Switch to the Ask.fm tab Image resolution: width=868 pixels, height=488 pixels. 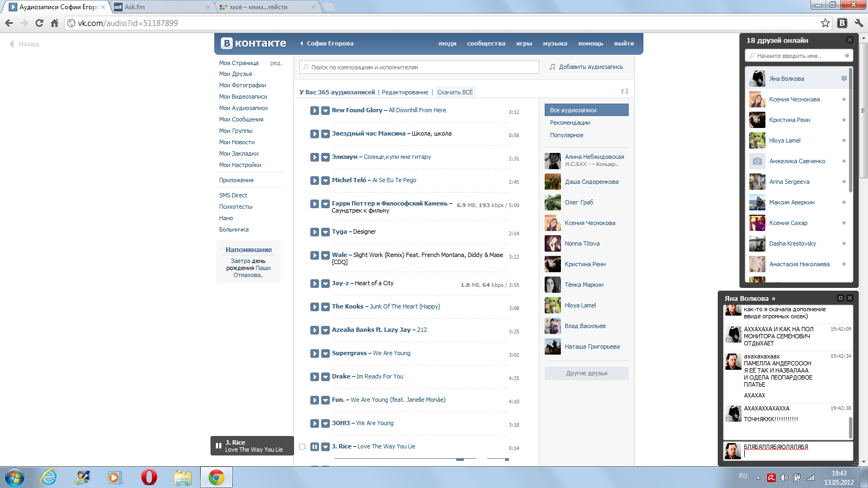pyautogui.click(x=163, y=7)
